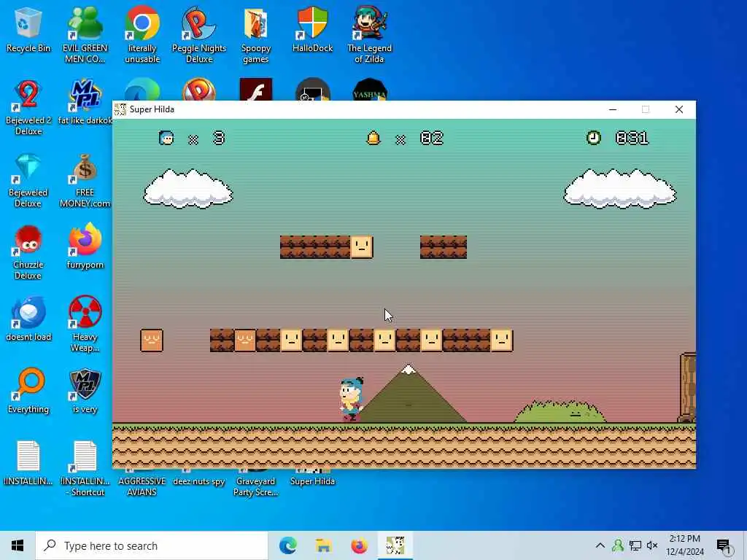Select Graveyard Party Scre... desktop label
The height and width of the screenshot is (560, 747).
[256, 486]
